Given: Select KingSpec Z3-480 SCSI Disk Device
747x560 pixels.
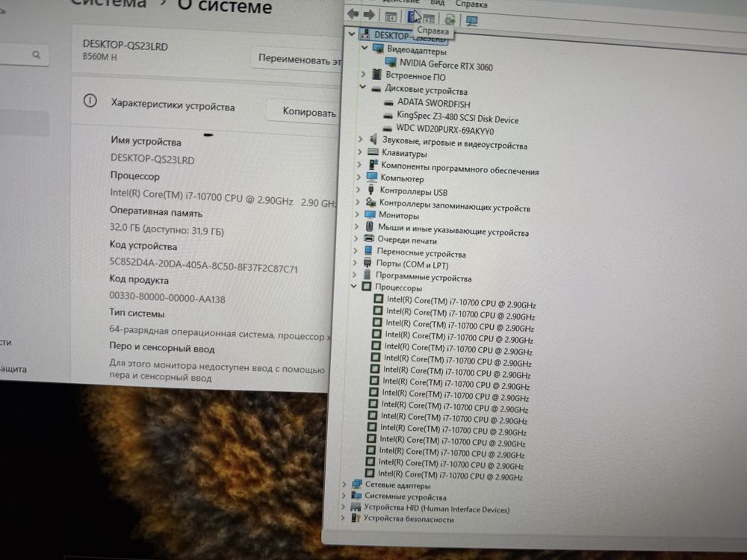Looking at the screenshot, I should point(457,117).
